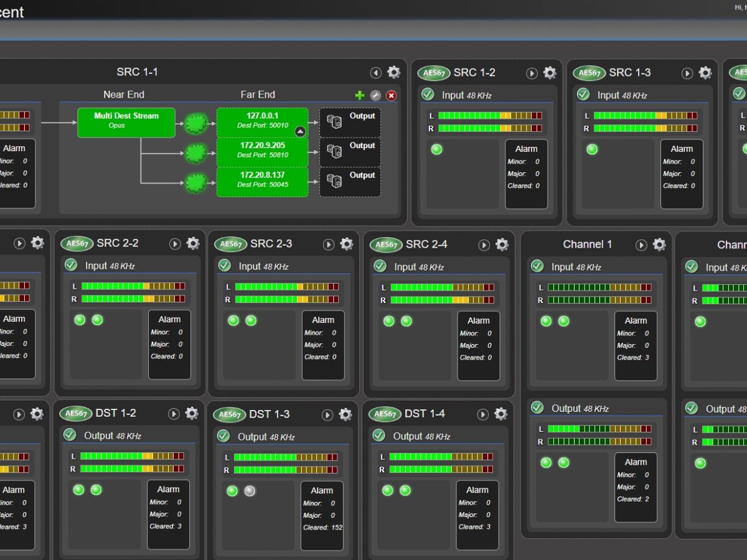The width and height of the screenshot is (747, 560).
Task: Select the wrench edit icon near Far End
Action: tap(375, 95)
